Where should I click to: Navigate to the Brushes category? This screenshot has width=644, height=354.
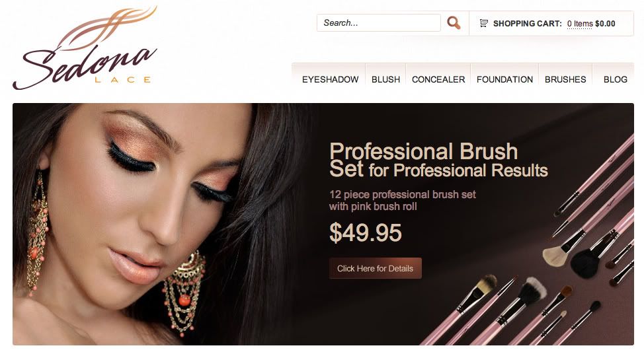click(565, 79)
